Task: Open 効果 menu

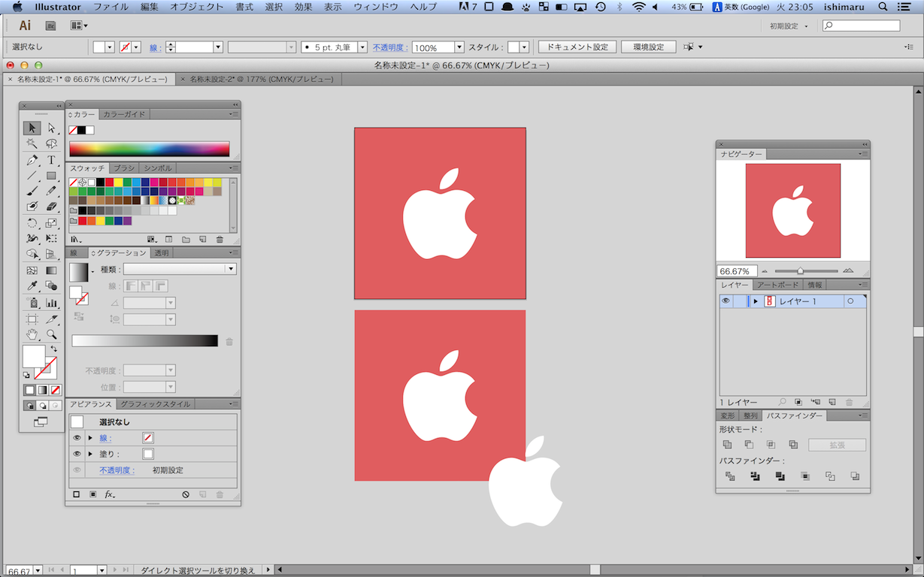Action: (303, 7)
